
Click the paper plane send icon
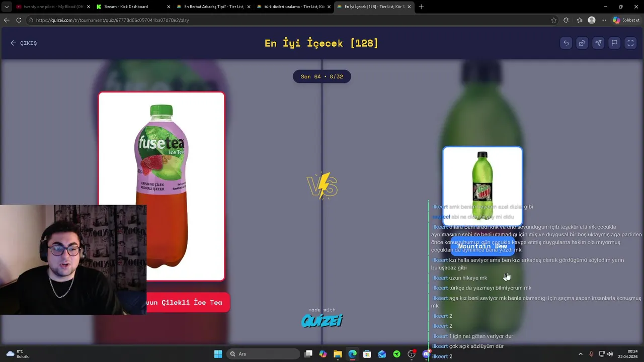(598, 43)
